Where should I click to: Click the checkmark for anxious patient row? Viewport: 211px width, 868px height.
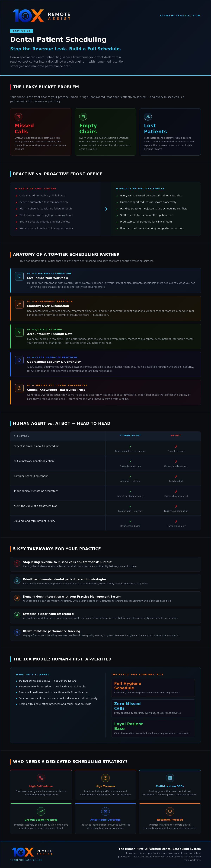coord(130,446)
